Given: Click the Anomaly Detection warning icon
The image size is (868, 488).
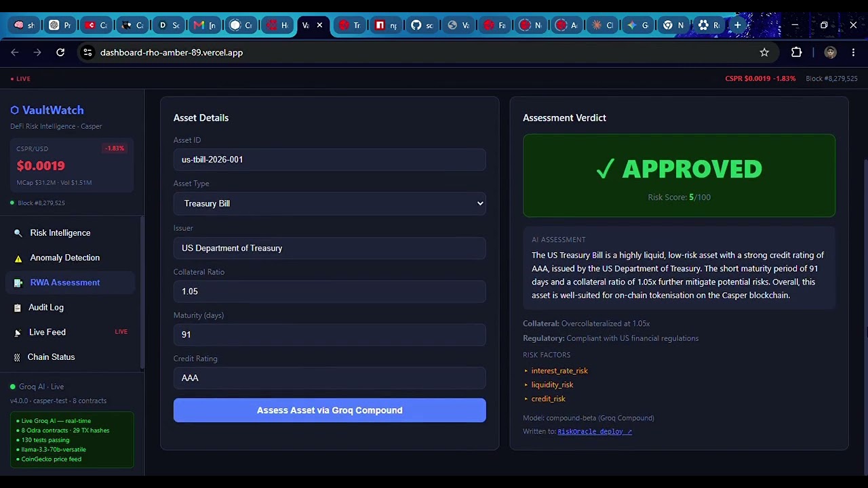Looking at the screenshot, I should pyautogui.click(x=18, y=258).
